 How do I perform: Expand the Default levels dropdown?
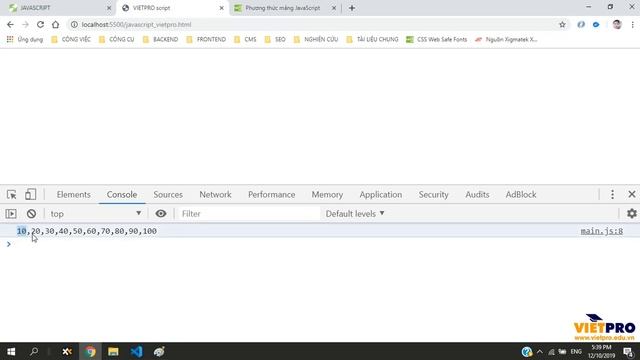tap(355, 213)
